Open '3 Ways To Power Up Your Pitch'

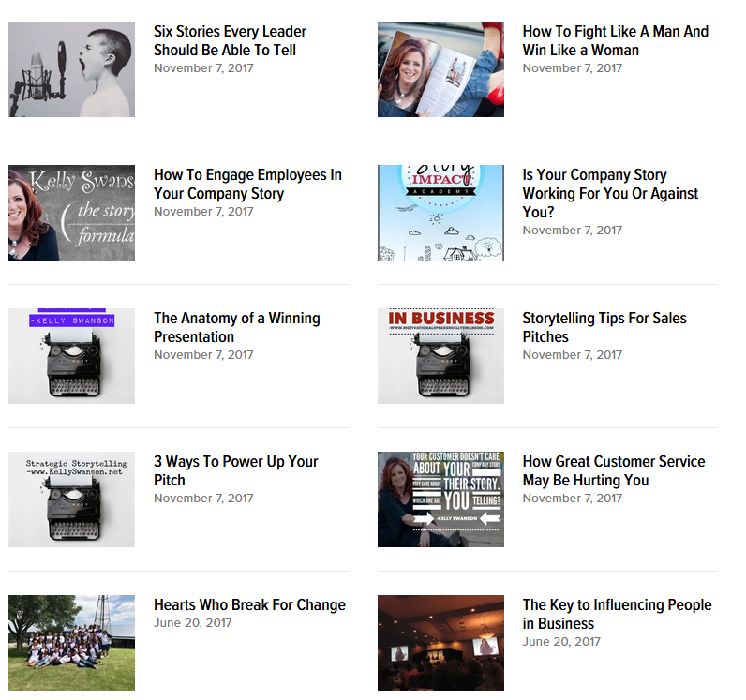[x=236, y=470]
